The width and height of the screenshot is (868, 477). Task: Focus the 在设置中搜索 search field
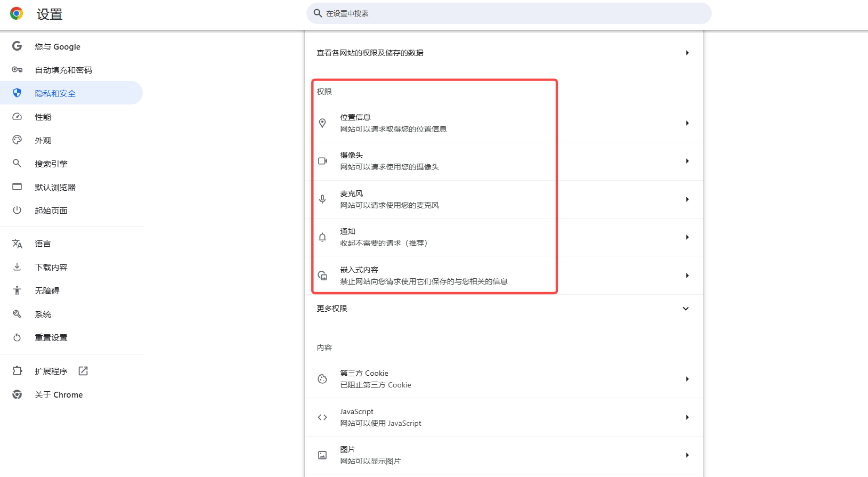pyautogui.click(x=509, y=13)
